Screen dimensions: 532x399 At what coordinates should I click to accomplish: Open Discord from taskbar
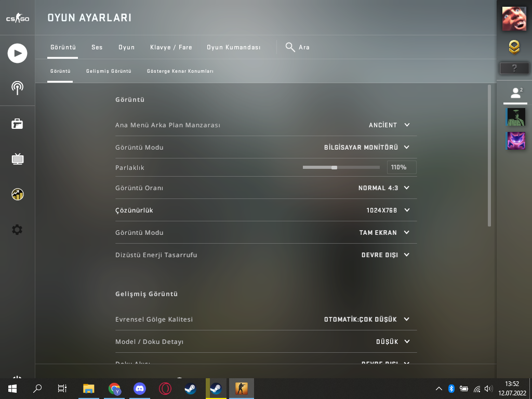pyautogui.click(x=139, y=389)
